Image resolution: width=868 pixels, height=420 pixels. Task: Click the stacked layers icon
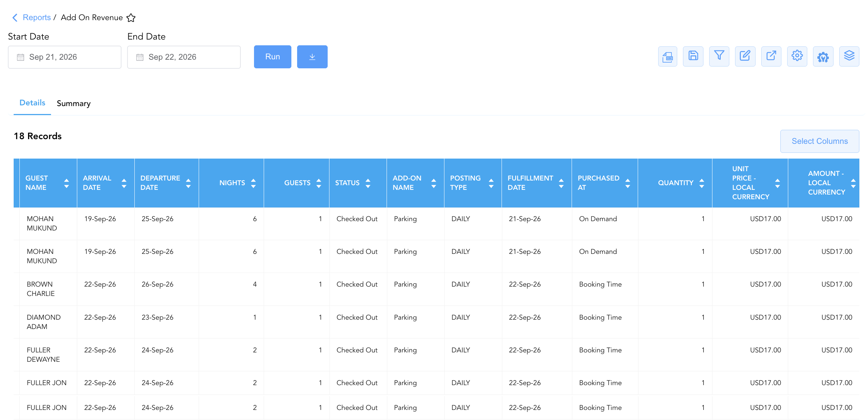(x=849, y=56)
